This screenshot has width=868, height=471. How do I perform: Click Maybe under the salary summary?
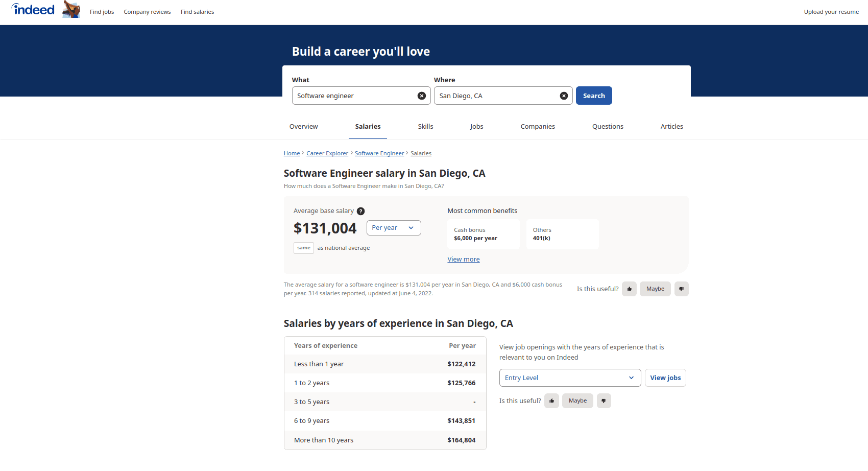(655, 289)
